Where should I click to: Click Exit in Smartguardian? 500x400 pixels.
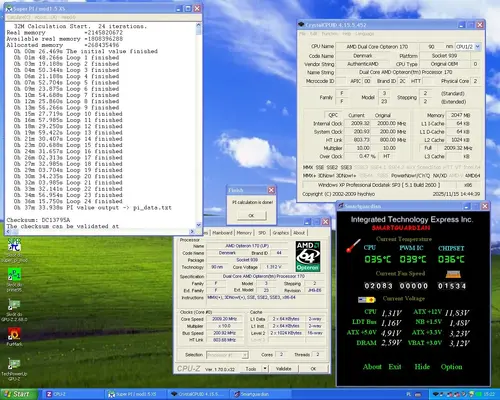(x=395, y=367)
